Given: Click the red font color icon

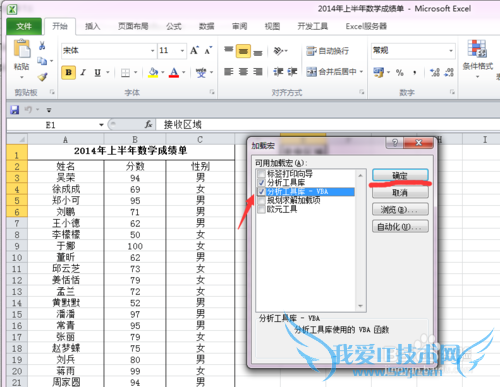Looking at the screenshot, I should (x=174, y=72).
